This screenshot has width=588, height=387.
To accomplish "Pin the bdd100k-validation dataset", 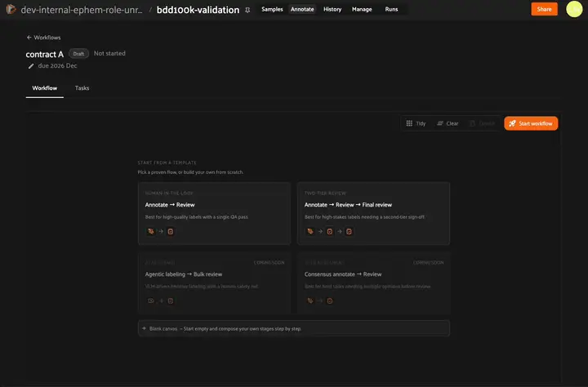I will (x=247, y=10).
